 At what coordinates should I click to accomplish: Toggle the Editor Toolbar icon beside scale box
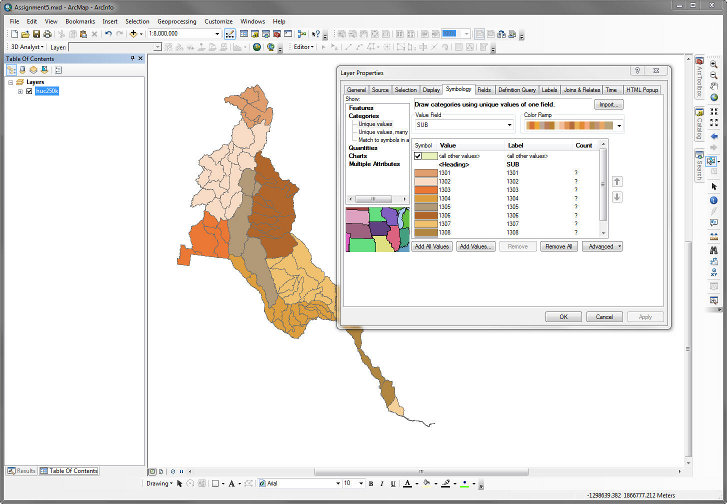point(230,34)
